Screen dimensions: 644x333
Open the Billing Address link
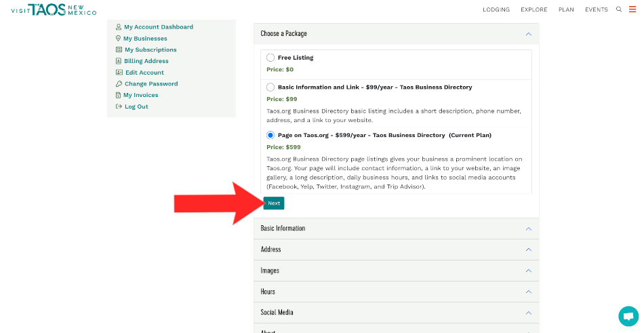click(x=146, y=61)
